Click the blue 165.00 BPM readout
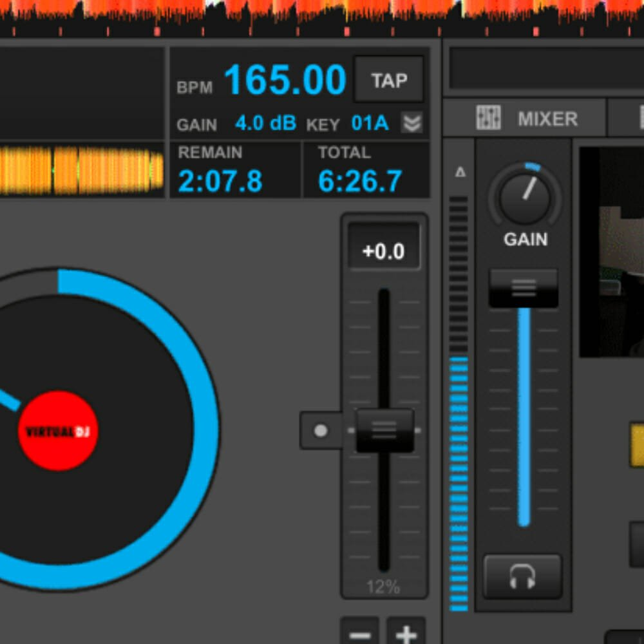The image size is (644, 644). pyautogui.click(x=285, y=80)
